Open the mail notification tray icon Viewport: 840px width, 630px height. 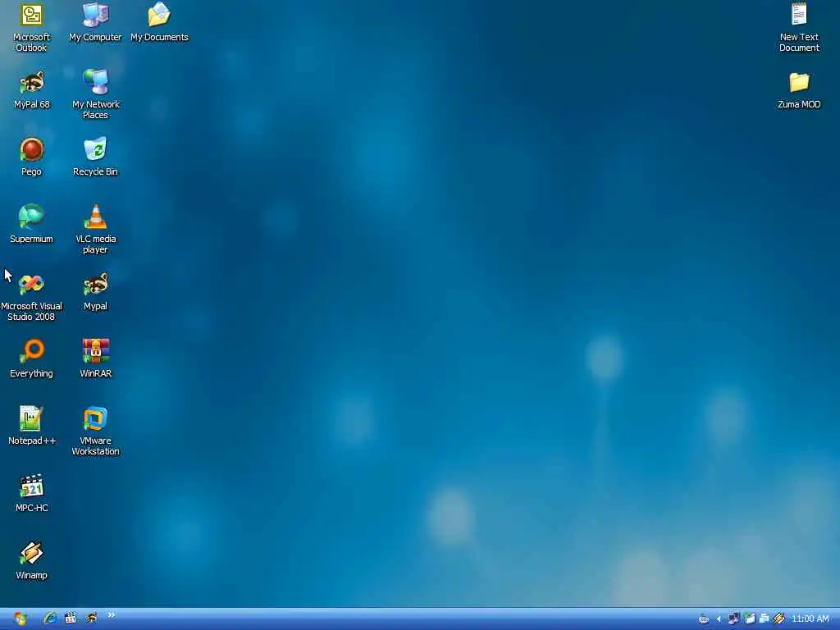pos(749,619)
